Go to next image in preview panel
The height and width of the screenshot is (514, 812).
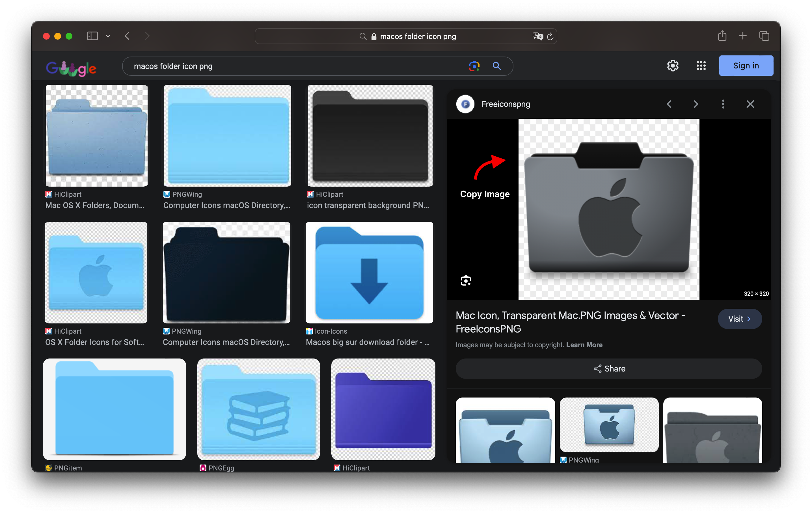coord(696,104)
